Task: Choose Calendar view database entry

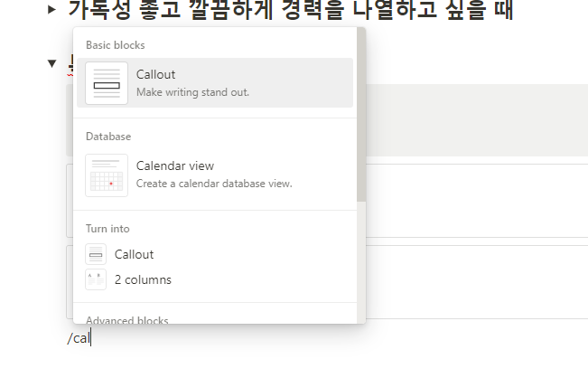Action: point(215,175)
